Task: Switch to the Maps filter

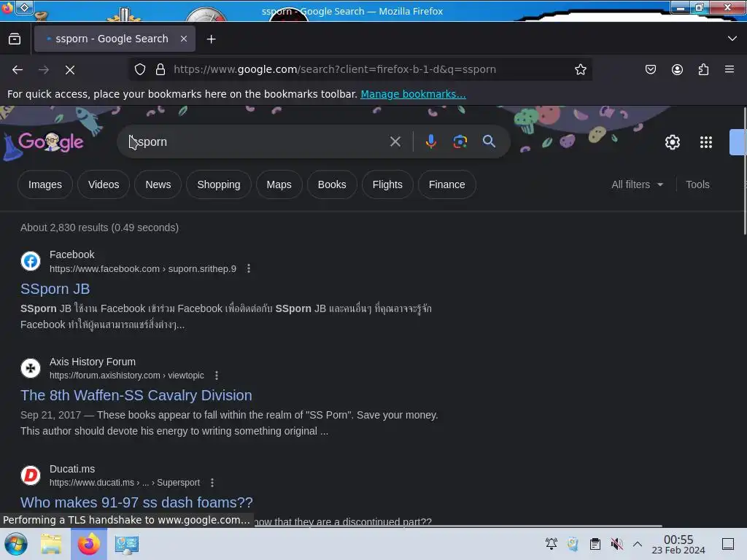Action: point(279,184)
